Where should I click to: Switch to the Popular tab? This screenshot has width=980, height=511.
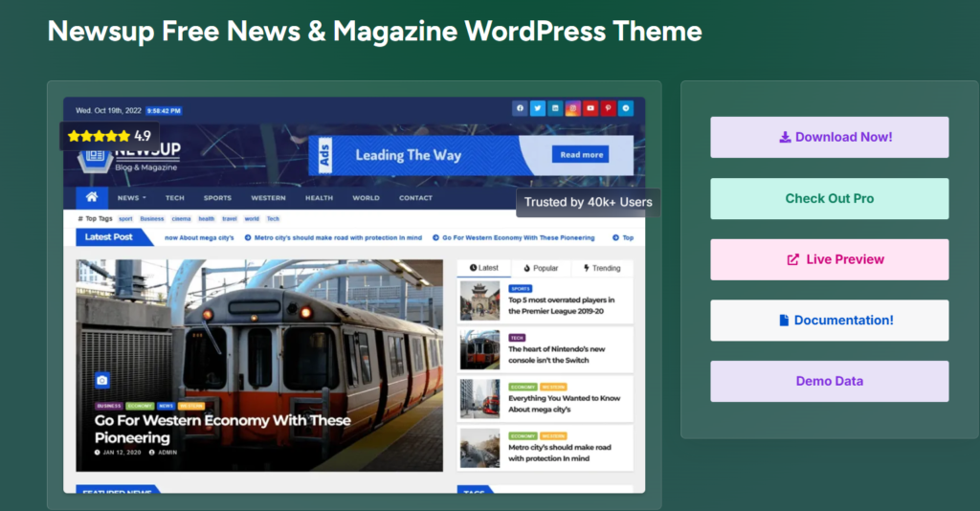(x=541, y=268)
